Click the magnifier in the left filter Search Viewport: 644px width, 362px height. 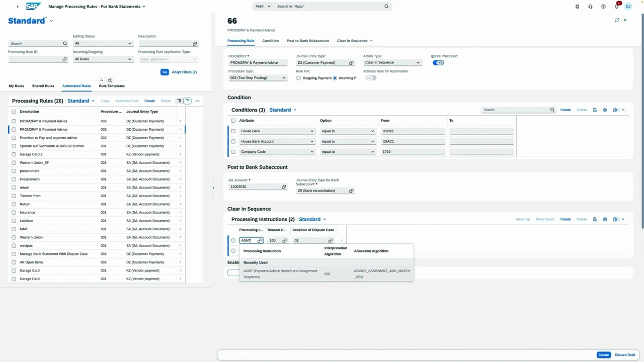click(x=65, y=44)
